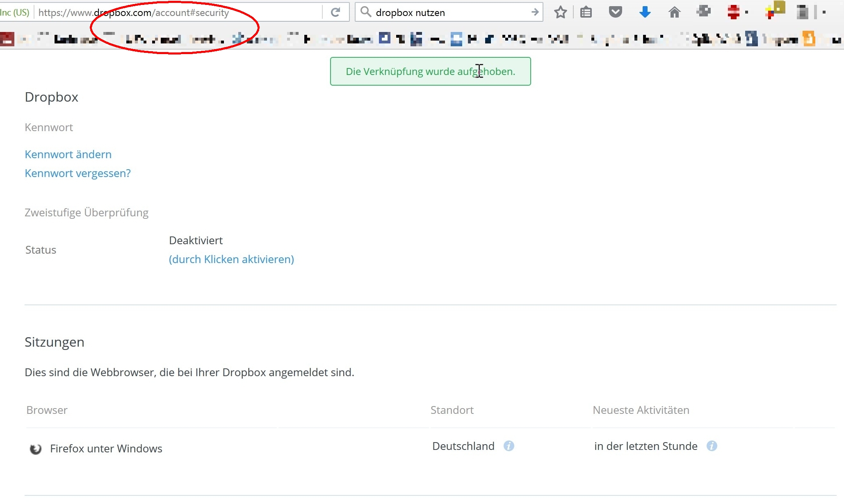Click the bookmark star icon
This screenshot has height=504, width=844.
[x=560, y=12]
